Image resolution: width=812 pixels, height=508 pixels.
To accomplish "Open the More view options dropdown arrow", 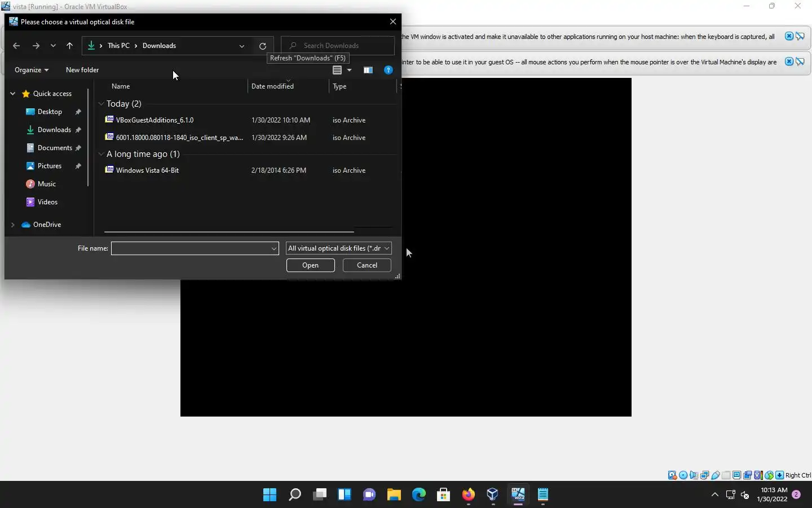I will coord(350,70).
